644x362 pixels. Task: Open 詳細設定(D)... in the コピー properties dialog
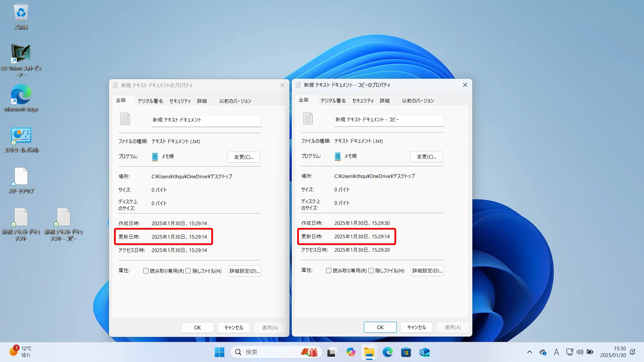pos(427,270)
